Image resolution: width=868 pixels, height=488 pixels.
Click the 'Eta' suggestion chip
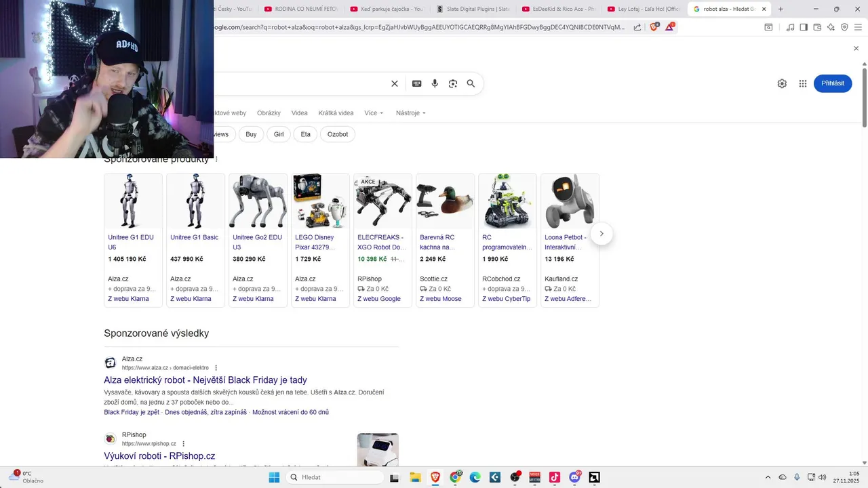coord(306,134)
